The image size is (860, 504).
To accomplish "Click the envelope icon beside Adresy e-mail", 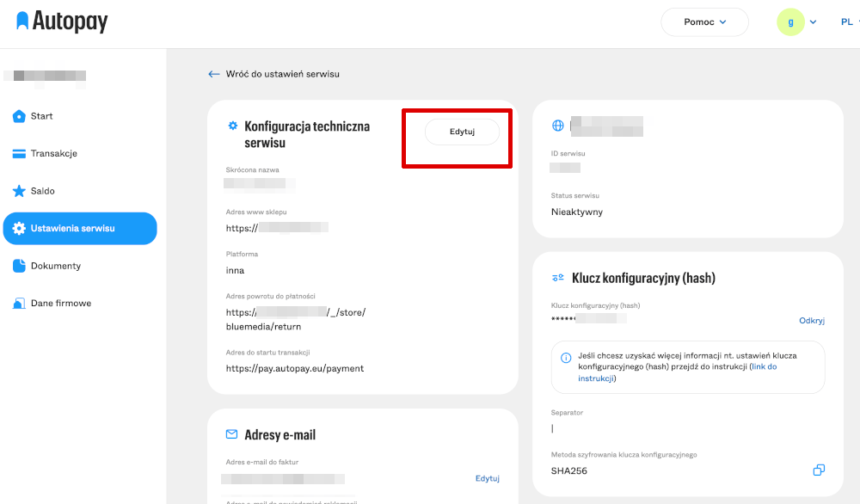I will [231, 434].
